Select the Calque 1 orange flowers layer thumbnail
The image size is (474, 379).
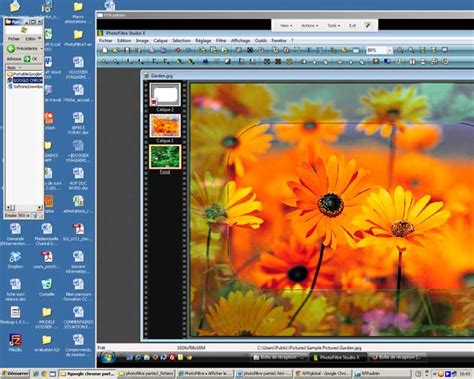tap(165, 126)
